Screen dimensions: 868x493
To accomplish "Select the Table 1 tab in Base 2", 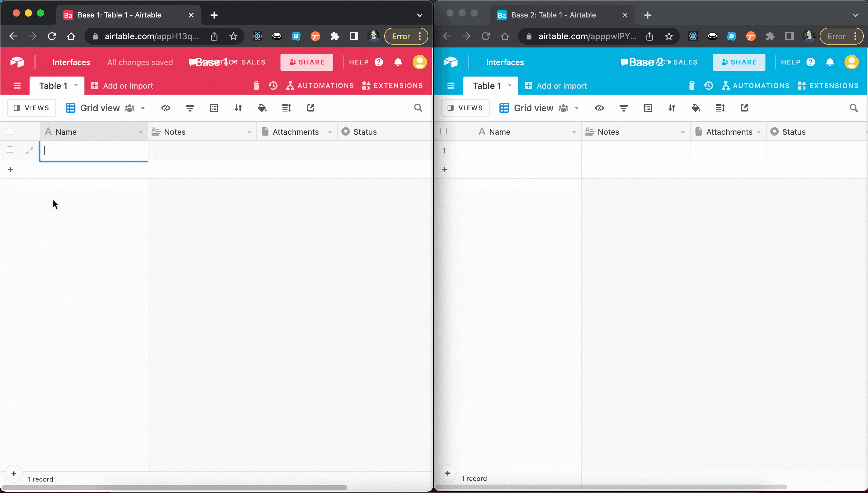I will (x=491, y=86).
